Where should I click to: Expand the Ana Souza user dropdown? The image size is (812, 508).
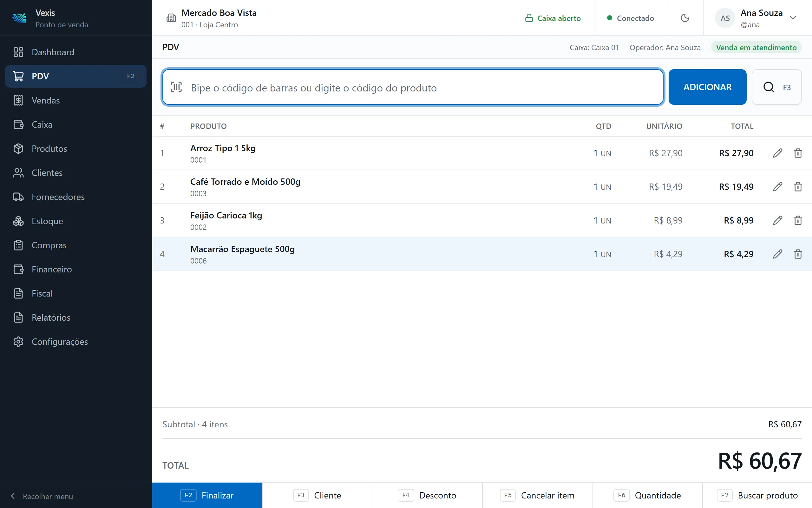(793, 18)
